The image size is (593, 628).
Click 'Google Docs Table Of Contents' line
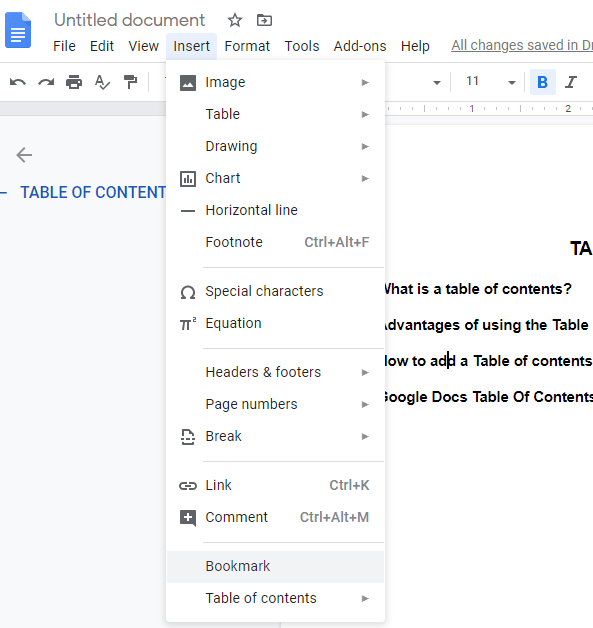[x=488, y=397]
